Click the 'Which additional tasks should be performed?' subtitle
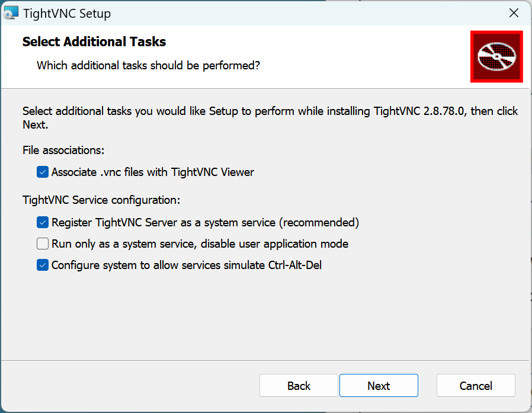Viewport: 532px width, 413px height. tap(148, 65)
